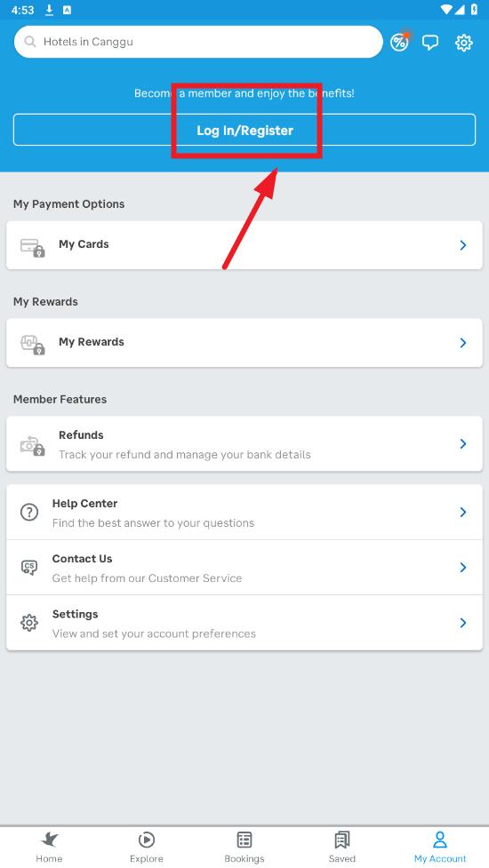Screen dimensions: 489x868
Task: Focus the Hotels in Canggu search field
Action: pos(198,42)
